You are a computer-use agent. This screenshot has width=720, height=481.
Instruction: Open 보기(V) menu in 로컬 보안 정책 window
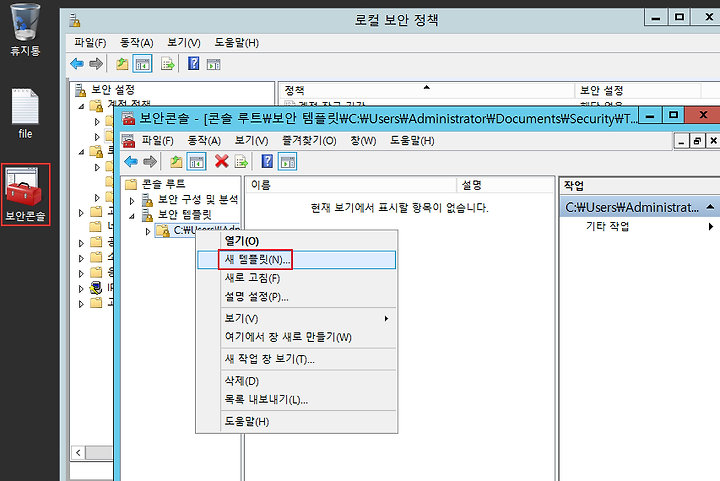point(184,43)
